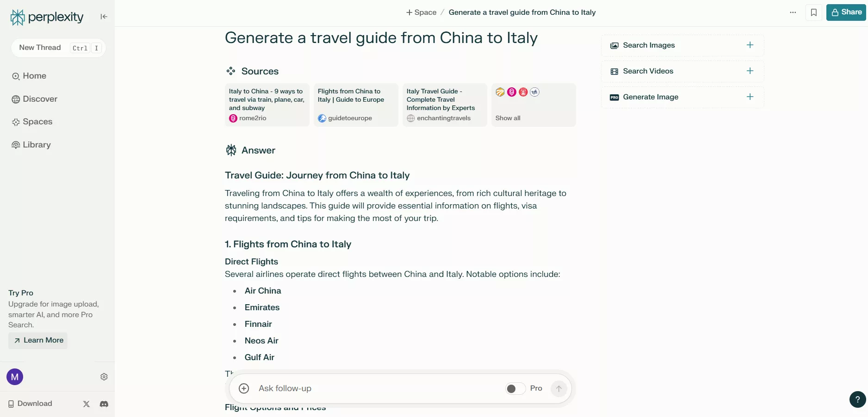This screenshot has height=417, width=868.
Task: Click the Share button
Action: [x=846, y=12]
